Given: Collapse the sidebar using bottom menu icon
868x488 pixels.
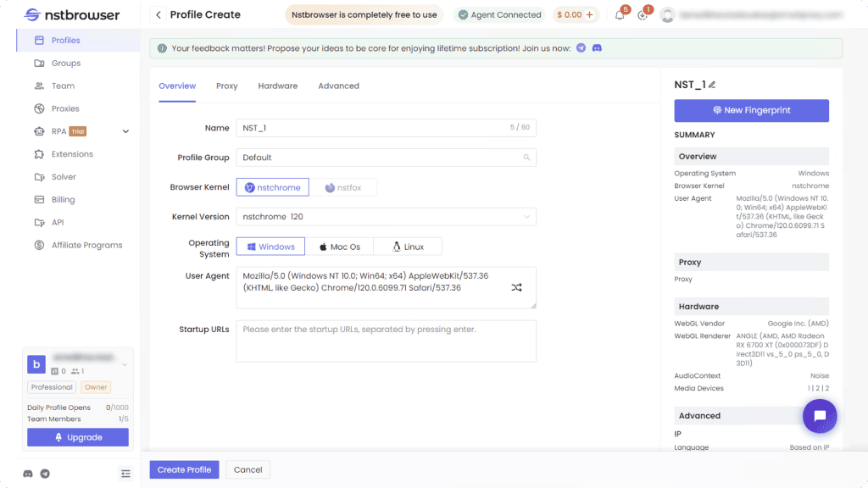Looking at the screenshot, I should pos(125,473).
